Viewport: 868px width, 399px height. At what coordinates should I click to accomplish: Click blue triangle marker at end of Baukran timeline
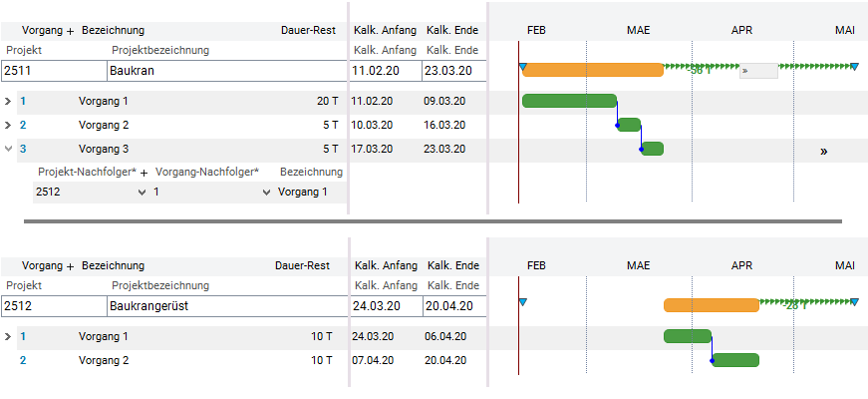coord(855,67)
